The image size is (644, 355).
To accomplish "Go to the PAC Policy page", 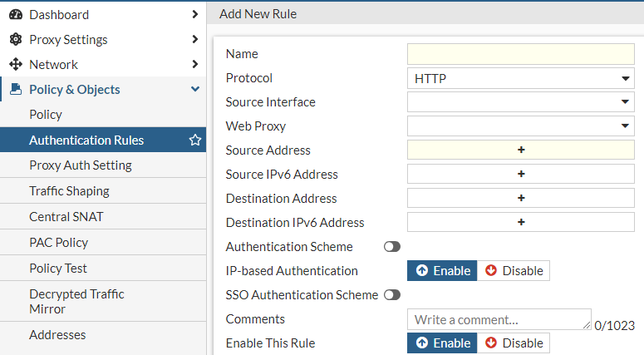I will (x=58, y=243).
